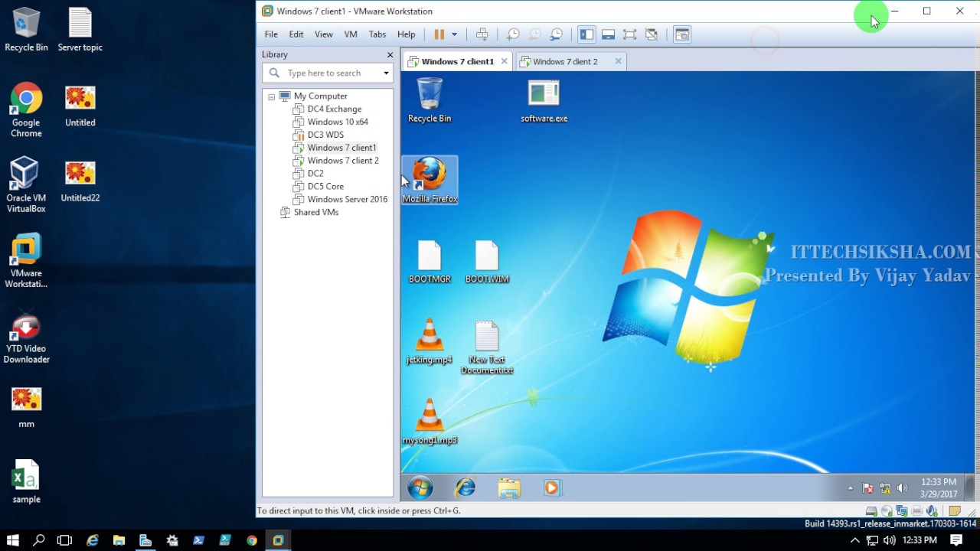The width and height of the screenshot is (980, 551).
Task: Open the Help menu
Action: click(407, 34)
